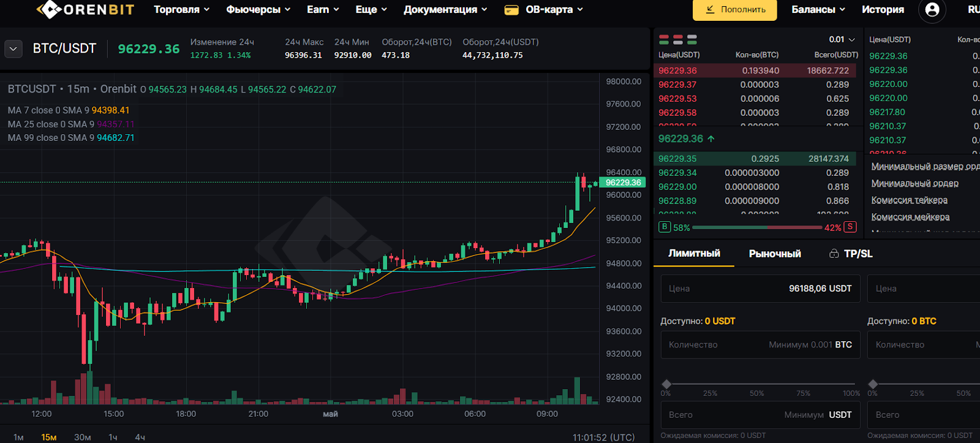Show asks-only order book view
The height and width of the screenshot is (443, 980).
(x=678, y=39)
